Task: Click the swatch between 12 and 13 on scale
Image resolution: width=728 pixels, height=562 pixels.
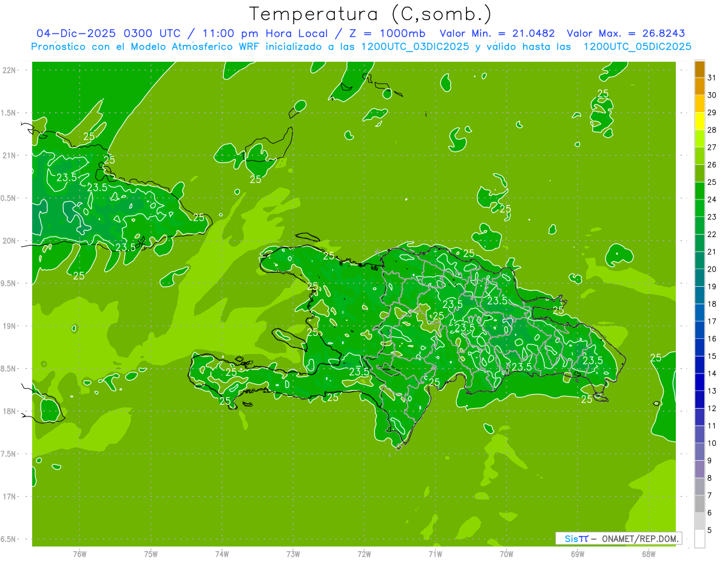Action: [699, 400]
